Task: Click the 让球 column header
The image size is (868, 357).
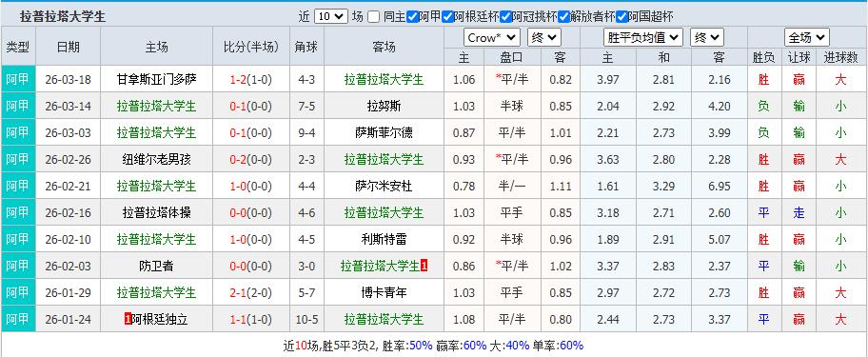Action: tap(799, 57)
